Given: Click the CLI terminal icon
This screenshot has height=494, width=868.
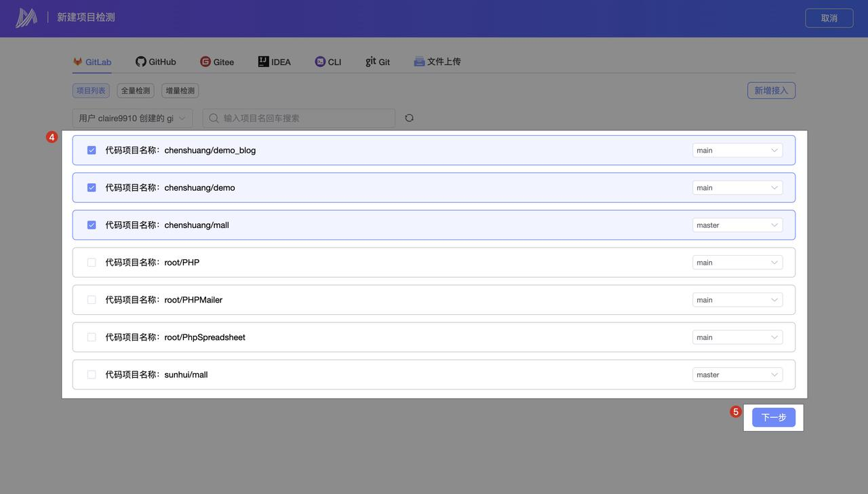Looking at the screenshot, I should [320, 62].
